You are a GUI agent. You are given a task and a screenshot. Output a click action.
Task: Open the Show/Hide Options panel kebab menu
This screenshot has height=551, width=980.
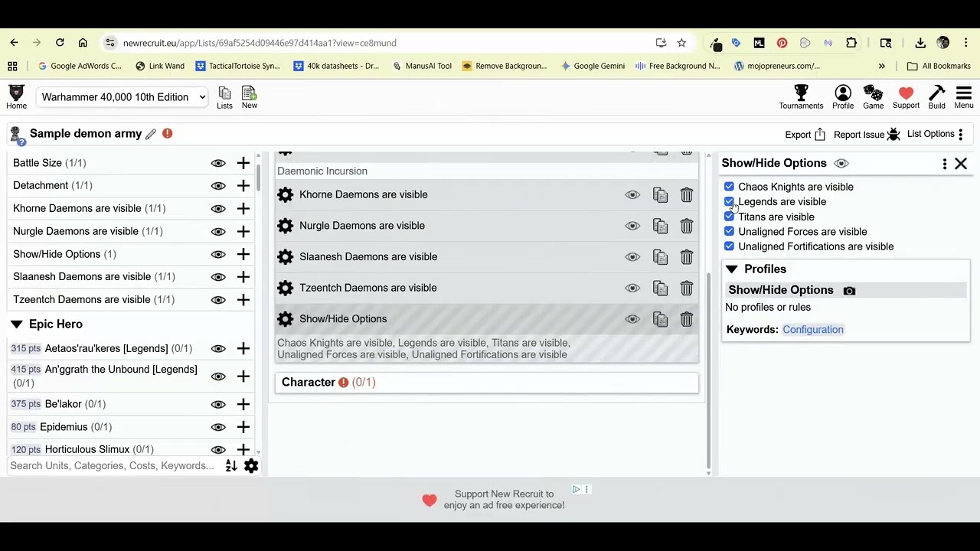click(945, 164)
